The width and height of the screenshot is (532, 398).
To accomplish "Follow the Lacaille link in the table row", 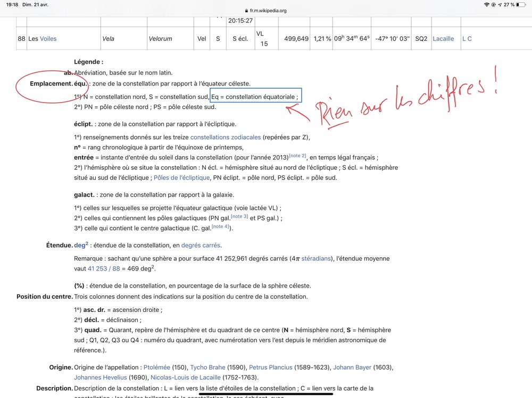I will (x=444, y=38).
